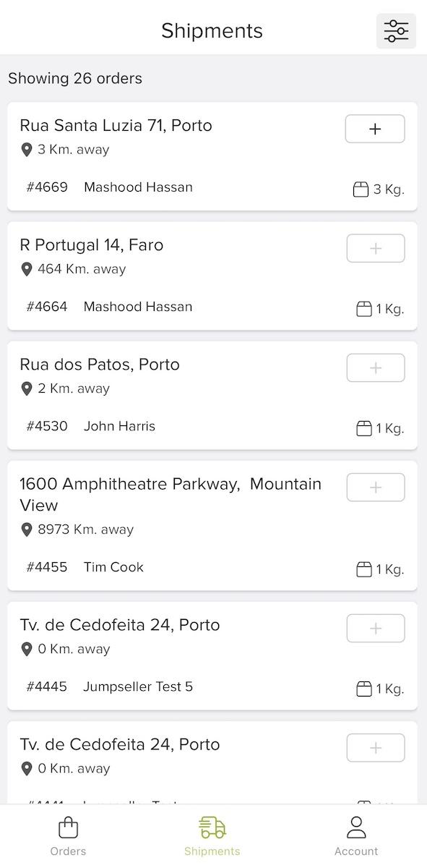Viewport: 427px width, 868px height.
Task: Add shipment for Rua Santa Luzia 71 order
Action: (375, 128)
